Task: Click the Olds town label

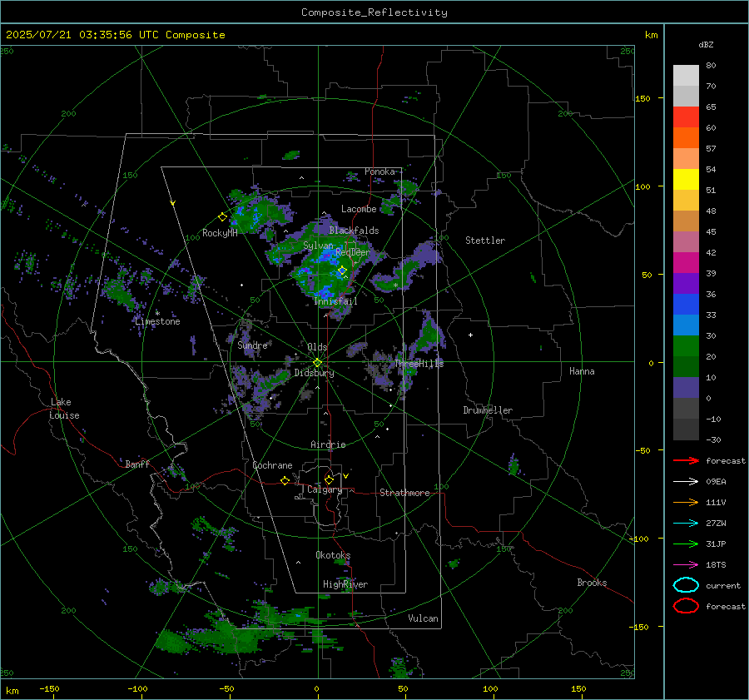Action: coord(317,347)
